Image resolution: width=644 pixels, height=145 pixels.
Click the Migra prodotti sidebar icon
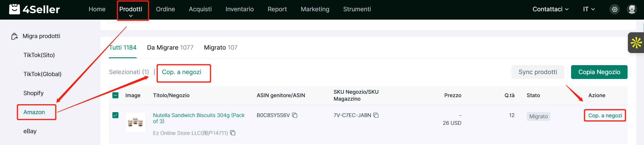[14, 36]
